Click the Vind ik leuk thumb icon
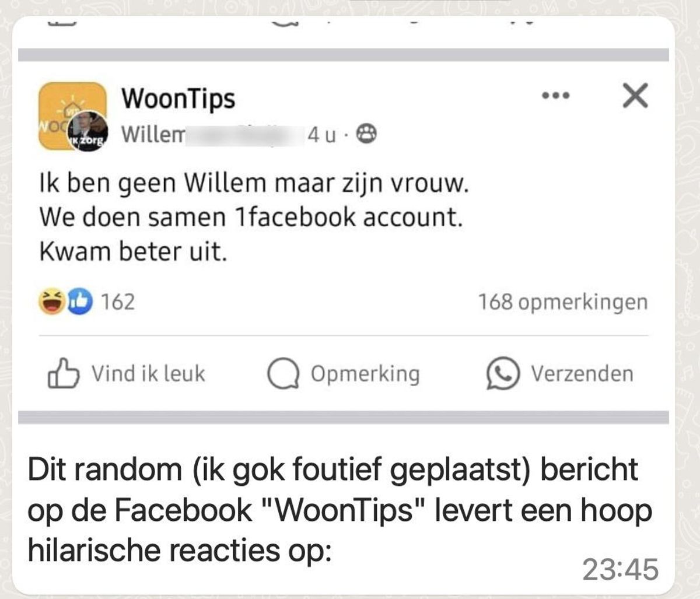Viewport: 700px width, 599px height. click(63, 373)
